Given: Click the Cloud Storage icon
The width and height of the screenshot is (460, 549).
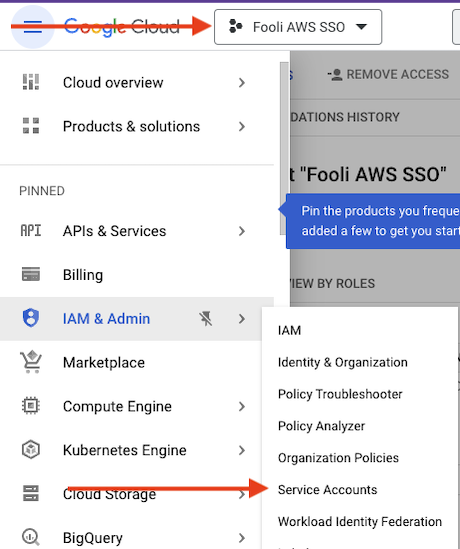Looking at the screenshot, I should pos(31,493).
